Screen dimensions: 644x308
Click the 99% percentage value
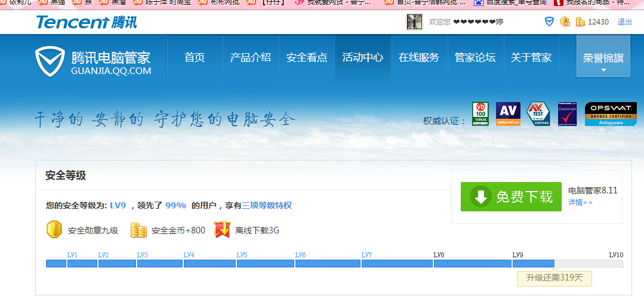(x=176, y=205)
